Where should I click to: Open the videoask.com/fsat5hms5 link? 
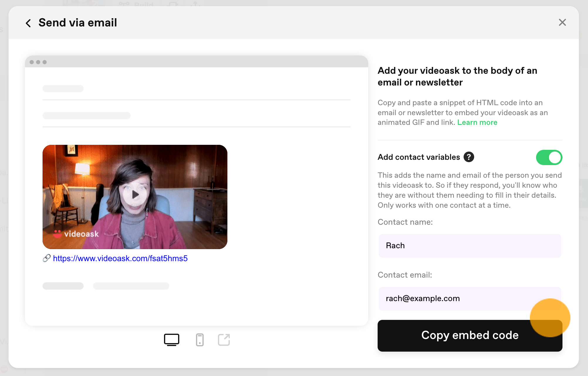120,258
